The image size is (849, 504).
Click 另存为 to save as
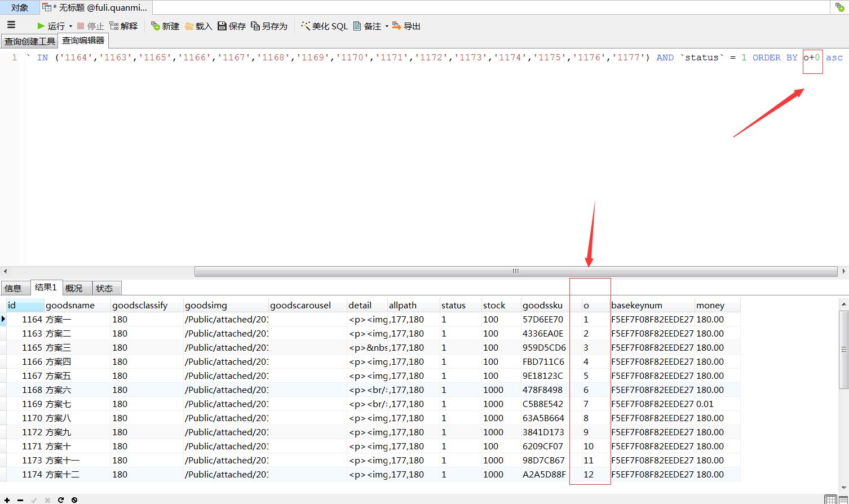pyautogui.click(x=269, y=26)
